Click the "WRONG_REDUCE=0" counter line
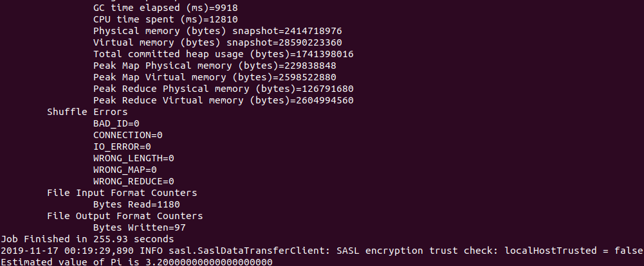The height and width of the screenshot is (266, 644). [x=134, y=181]
